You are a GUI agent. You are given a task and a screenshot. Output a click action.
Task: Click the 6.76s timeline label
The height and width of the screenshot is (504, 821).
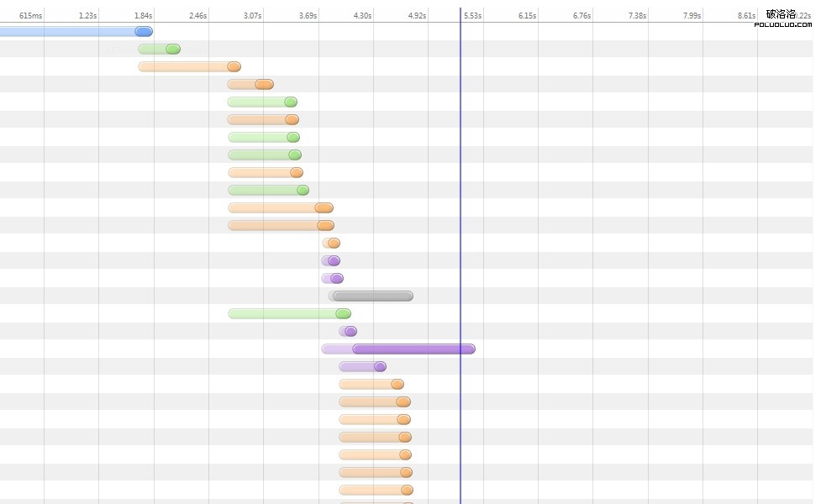point(582,16)
